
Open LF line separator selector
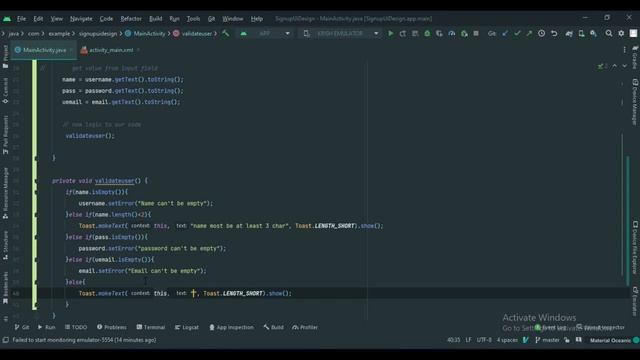coord(468,340)
